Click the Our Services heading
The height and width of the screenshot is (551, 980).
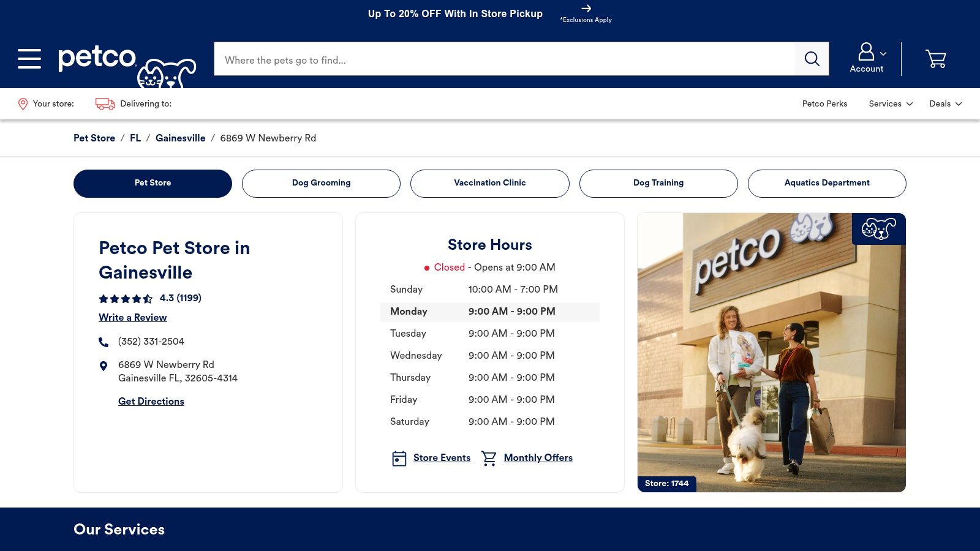[119, 530]
